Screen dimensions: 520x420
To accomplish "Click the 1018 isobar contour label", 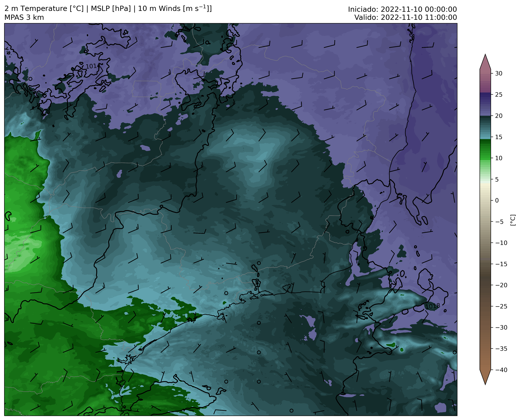I will tap(433, 306).
